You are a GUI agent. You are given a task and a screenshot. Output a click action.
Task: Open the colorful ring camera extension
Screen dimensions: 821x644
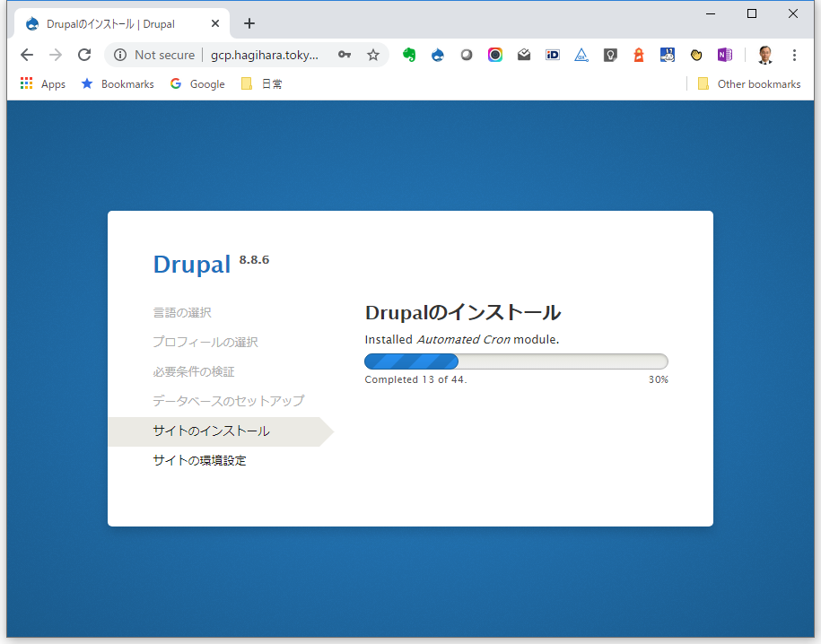494,55
